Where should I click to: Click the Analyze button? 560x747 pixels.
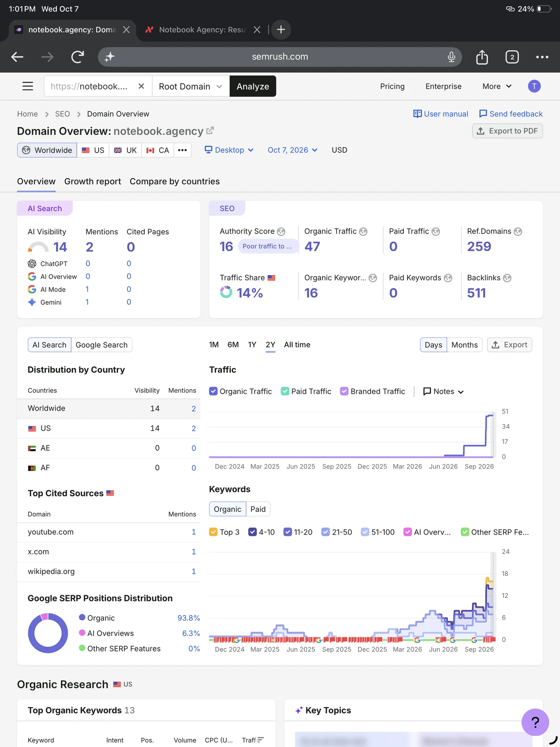253,86
